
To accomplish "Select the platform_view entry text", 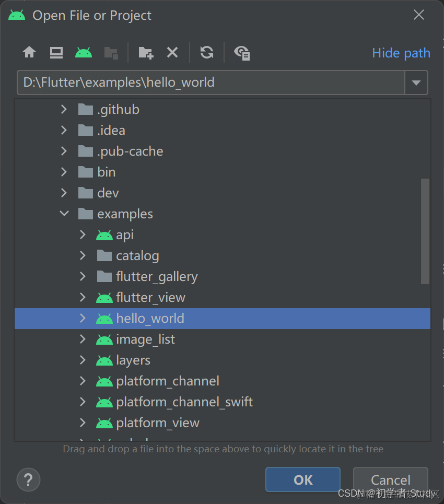I will click(x=158, y=424).
